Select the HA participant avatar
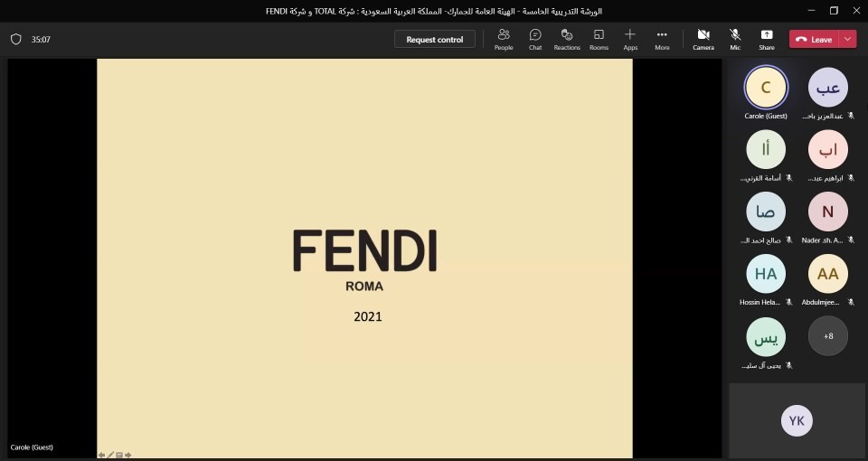The height and width of the screenshot is (461, 868). (x=766, y=273)
